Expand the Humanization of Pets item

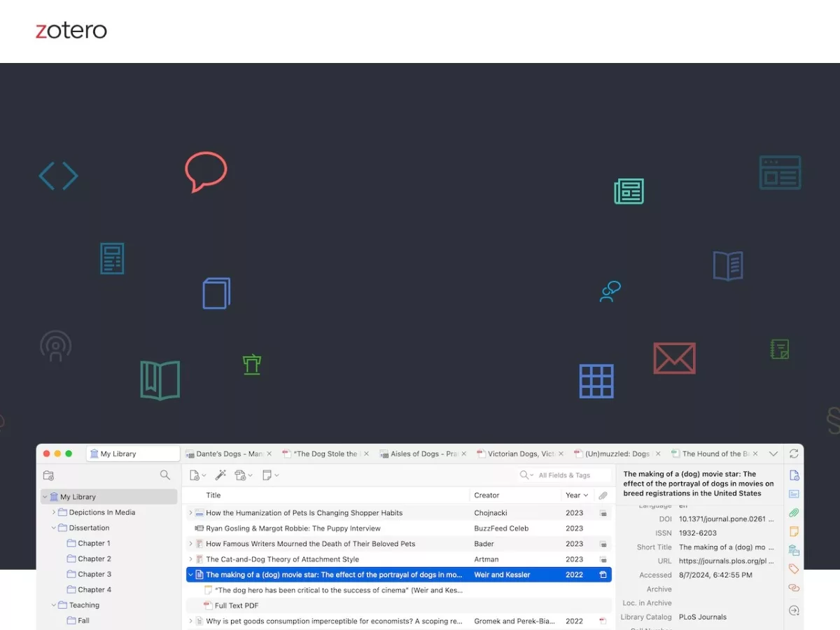(190, 513)
